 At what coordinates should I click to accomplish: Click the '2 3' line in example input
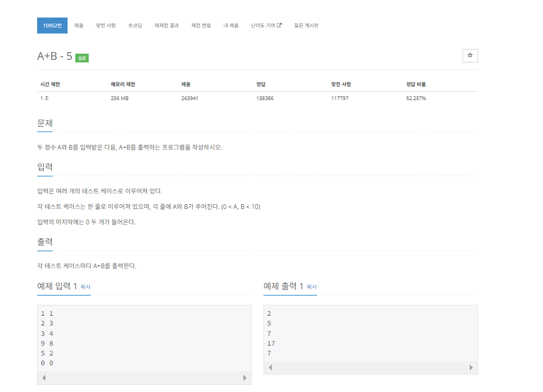click(47, 323)
